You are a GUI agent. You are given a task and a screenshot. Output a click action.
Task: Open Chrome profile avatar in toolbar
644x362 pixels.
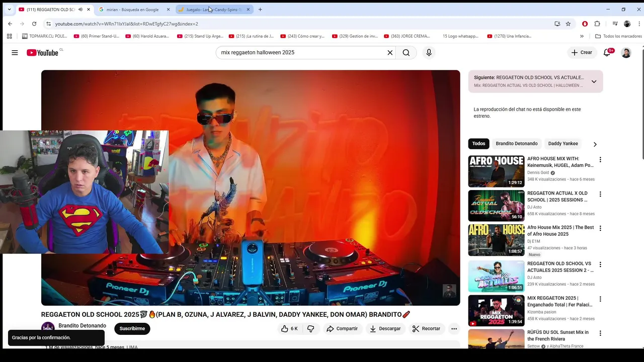pyautogui.click(x=627, y=24)
